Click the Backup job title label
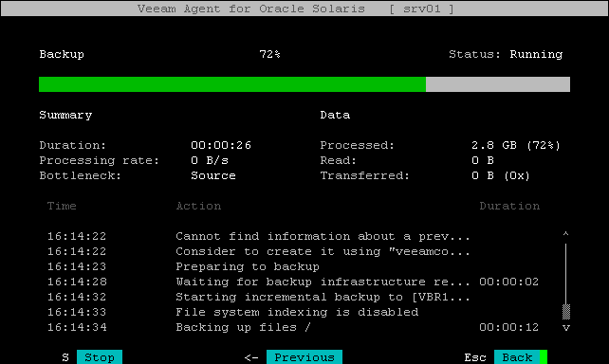This screenshot has height=364, width=609. [62, 54]
